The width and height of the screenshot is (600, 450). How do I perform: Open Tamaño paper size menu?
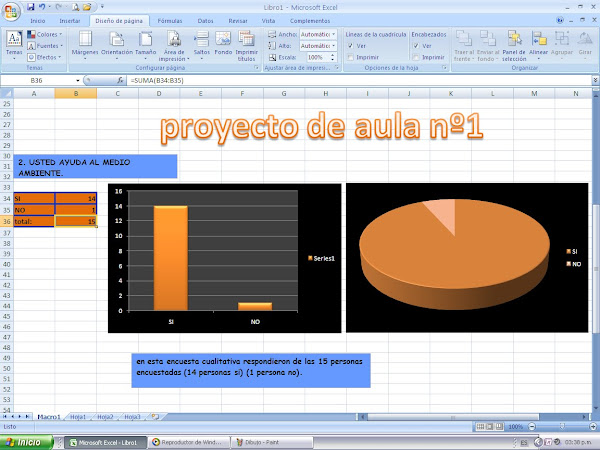(145, 45)
